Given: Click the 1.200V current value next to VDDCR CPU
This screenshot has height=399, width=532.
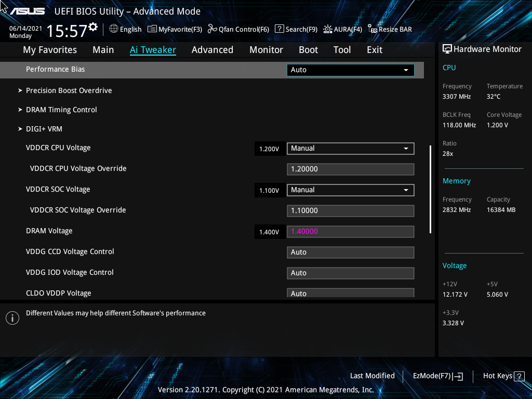Looking at the screenshot, I should (270, 149).
